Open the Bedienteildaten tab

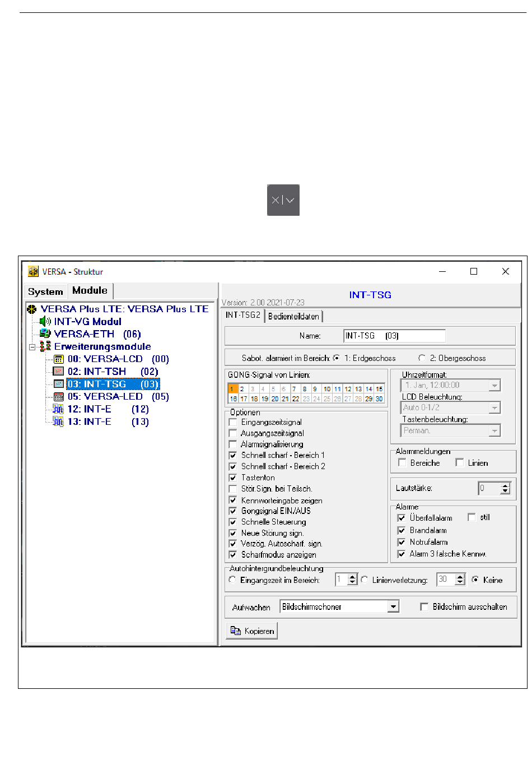point(293,316)
